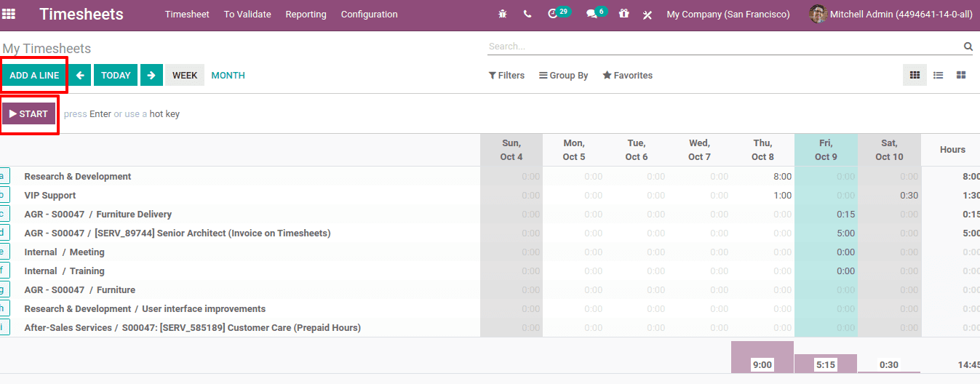Click the TODAY button

coord(116,75)
